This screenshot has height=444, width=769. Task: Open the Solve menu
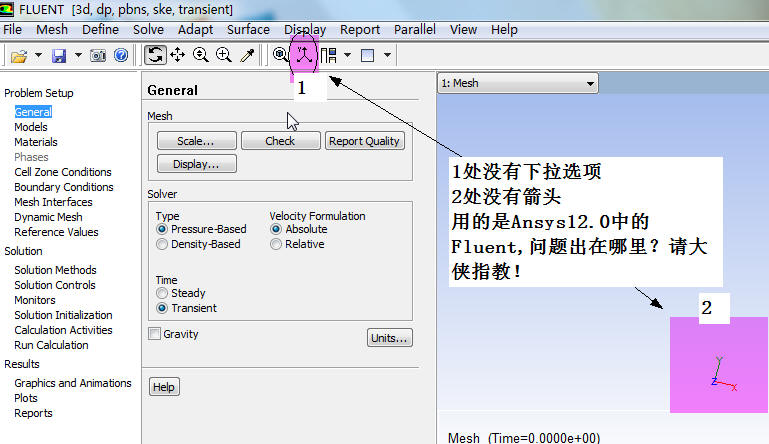click(148, 30)
